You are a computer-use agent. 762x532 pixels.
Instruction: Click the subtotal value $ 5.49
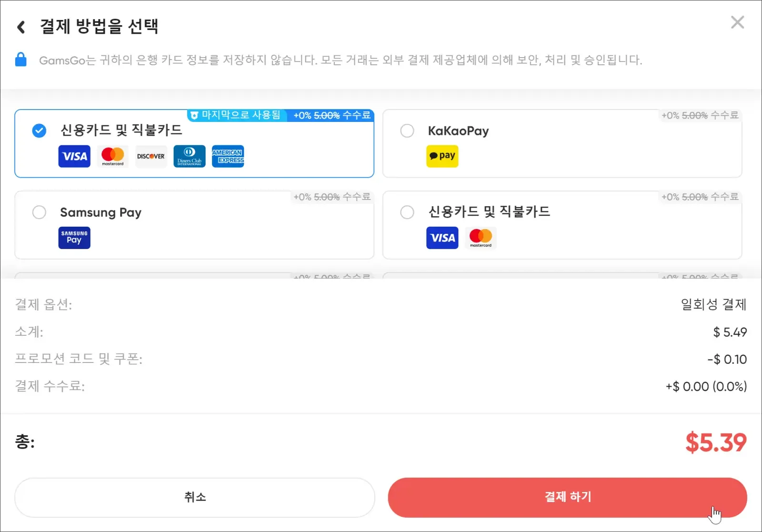coord(730,332)
